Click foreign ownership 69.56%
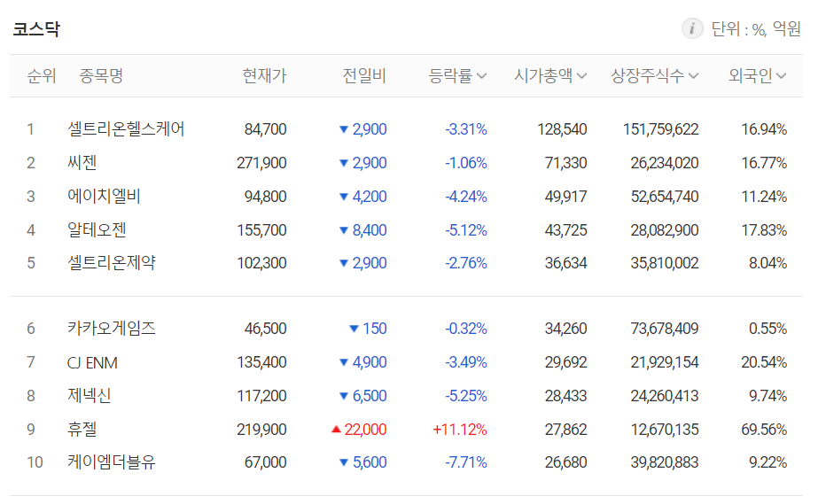This screenshot has height=504, width=818. point(764,430)
